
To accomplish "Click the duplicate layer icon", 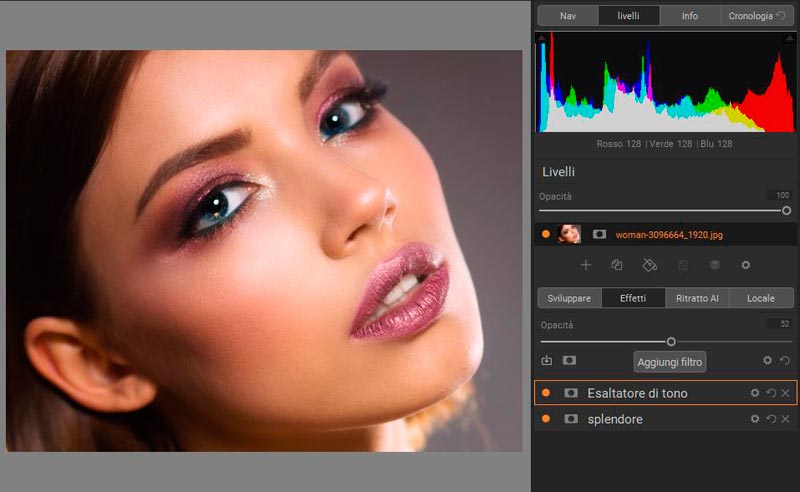I will (617, 265).
